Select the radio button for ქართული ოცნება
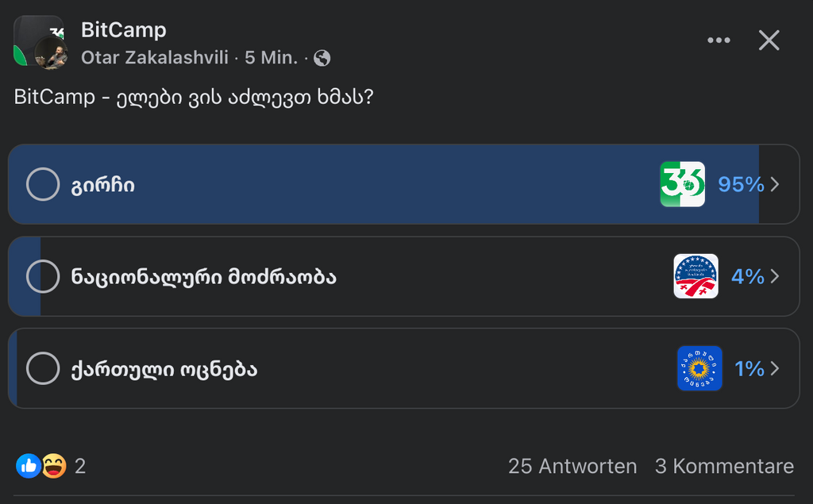 point(43,368)
